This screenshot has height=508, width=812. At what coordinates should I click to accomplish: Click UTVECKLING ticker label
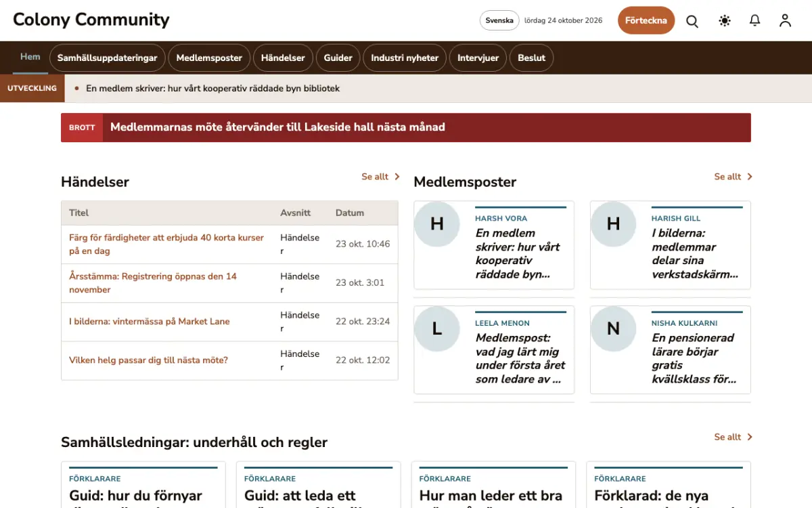click(32, 88)
